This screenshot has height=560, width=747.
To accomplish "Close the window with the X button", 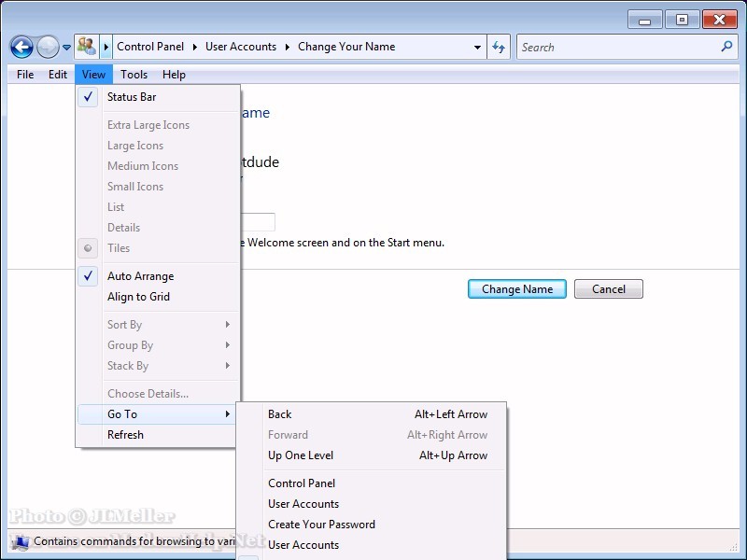I will [x=719, y=20].
